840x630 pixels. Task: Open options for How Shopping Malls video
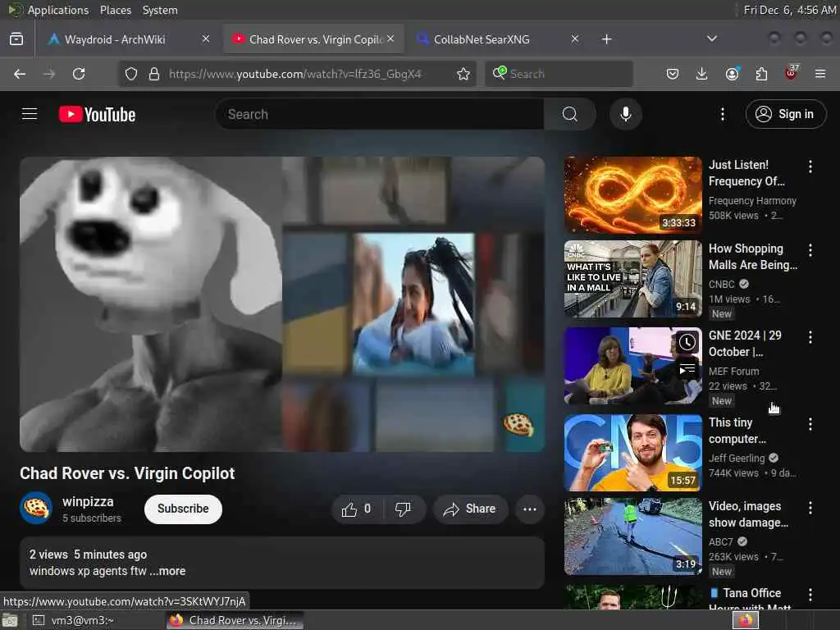(x=810, y=250)
